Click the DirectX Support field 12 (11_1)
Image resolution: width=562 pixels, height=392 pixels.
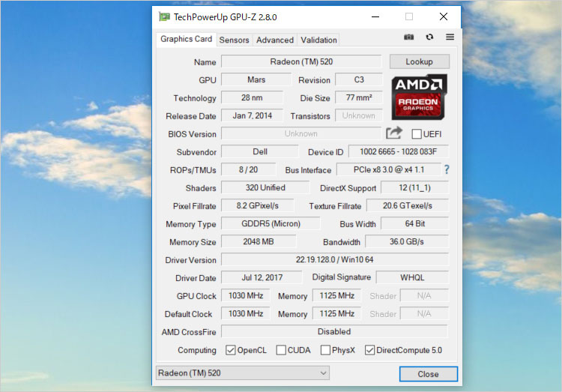coord(414,187)
